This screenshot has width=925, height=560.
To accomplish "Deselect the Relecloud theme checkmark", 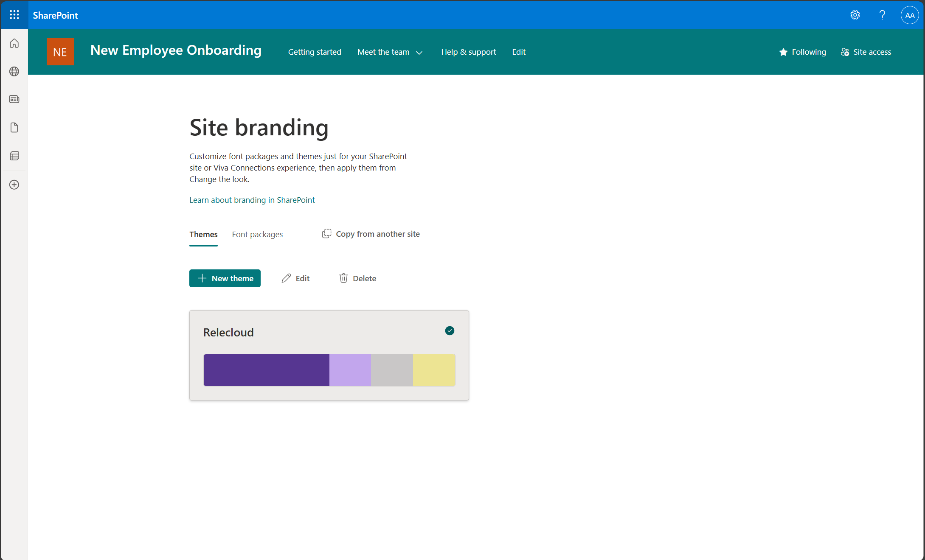I will 450,330.
